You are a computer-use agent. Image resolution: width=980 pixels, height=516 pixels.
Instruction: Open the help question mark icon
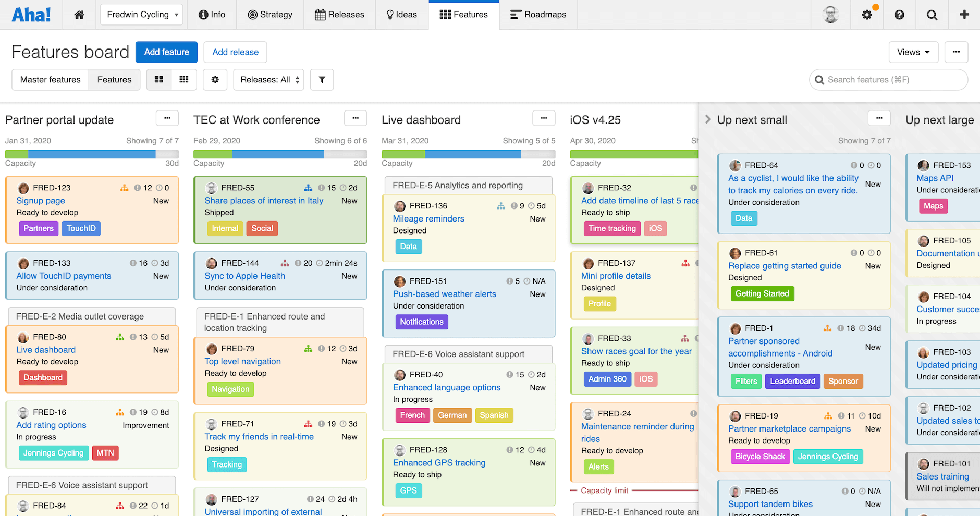tap(899, 14)
